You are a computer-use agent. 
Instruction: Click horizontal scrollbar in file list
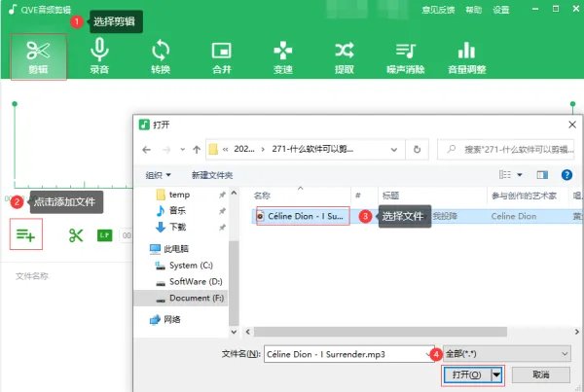380,332
